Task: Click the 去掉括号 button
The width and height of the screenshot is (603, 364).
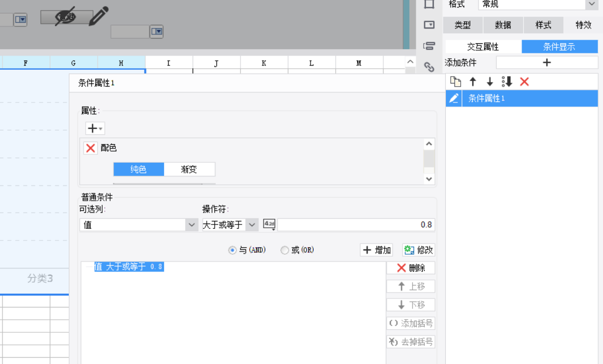Action: pyautogui.click(x=410, y=342)
